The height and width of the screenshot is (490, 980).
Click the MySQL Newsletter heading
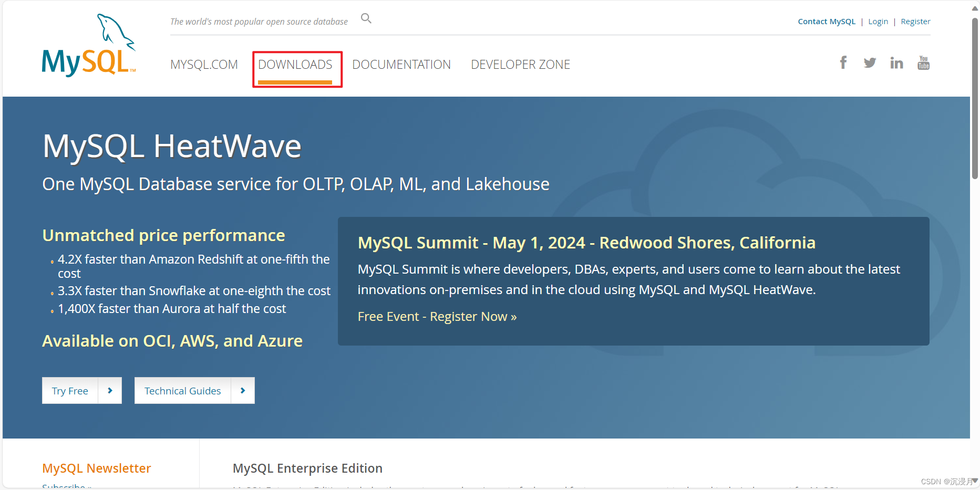[97, 468]
